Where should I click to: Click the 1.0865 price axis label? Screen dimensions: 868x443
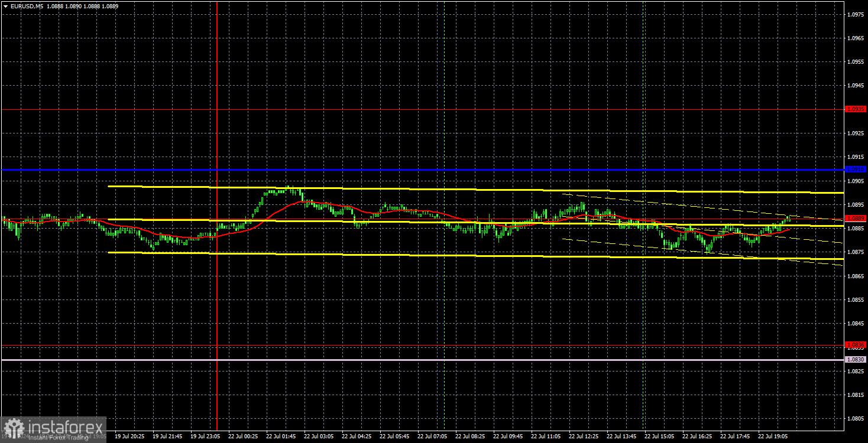[856, 276]
